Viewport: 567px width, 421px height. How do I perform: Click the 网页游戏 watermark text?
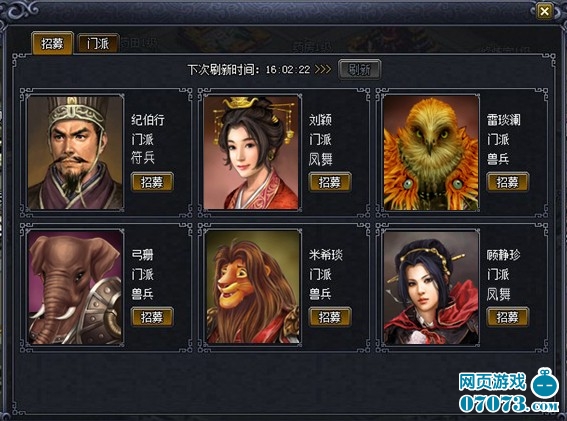tap(492, 382)
